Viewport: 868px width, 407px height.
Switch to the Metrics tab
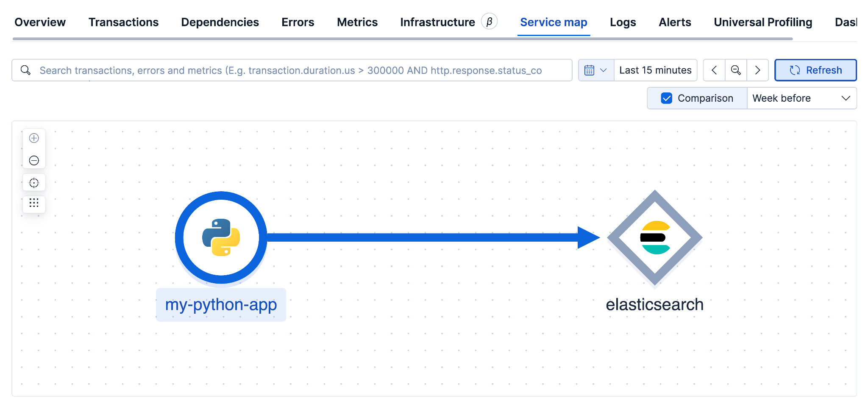tap(357, 22)
